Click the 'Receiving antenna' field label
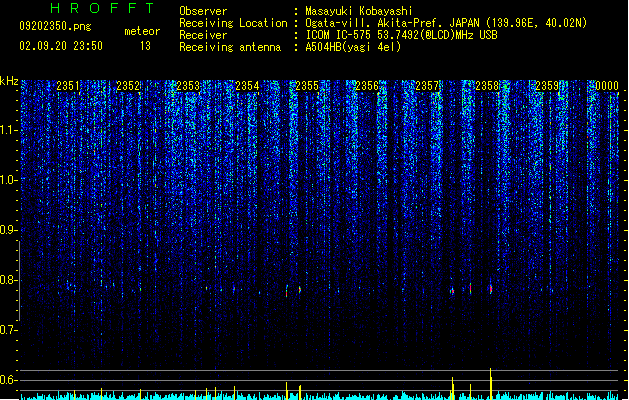This screenshot has height=400, width=629. pyautogui.click(x=230, y=47)
